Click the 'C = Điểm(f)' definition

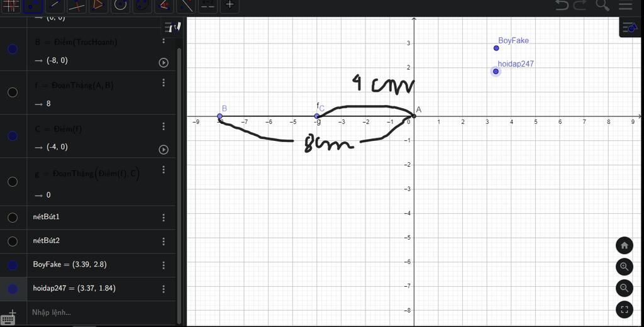coord(58,128)
